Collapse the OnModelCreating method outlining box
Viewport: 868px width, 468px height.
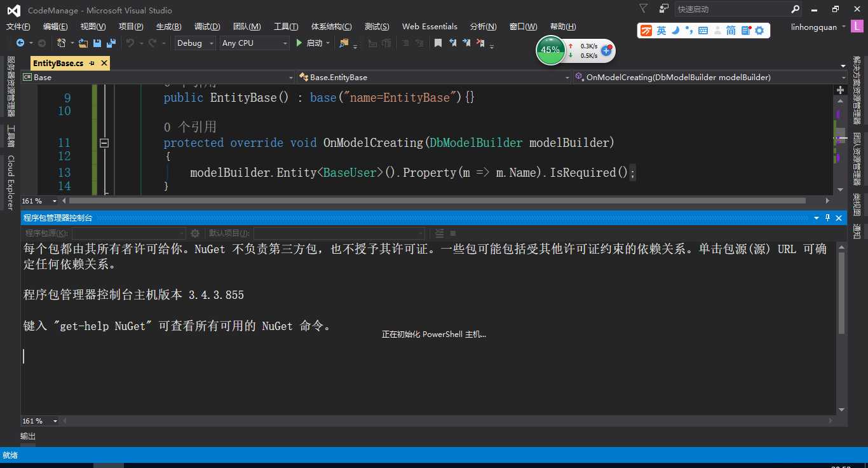tap(104, 143)
